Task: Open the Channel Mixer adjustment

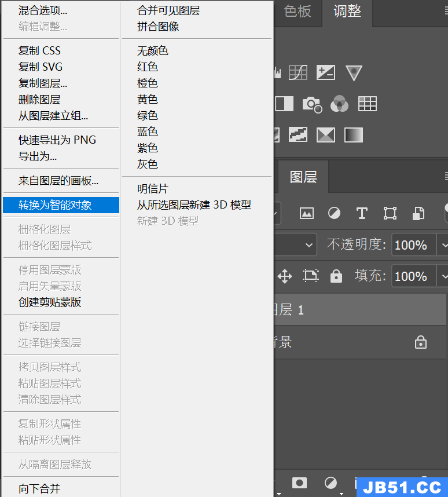Action: 340,104
